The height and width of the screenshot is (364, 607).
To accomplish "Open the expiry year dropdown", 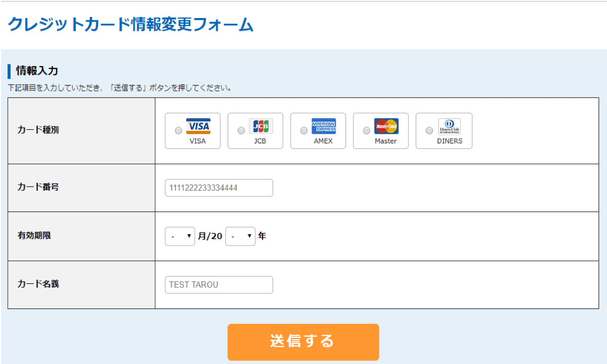I will [x=240, y=236].
